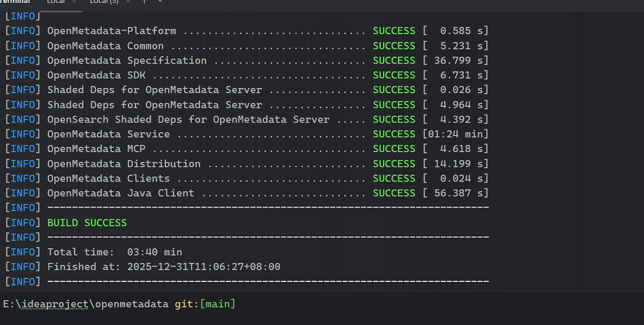Click the 6.731 s duration value
This screenshot has height=325, width=644.
tap(462, 75)
